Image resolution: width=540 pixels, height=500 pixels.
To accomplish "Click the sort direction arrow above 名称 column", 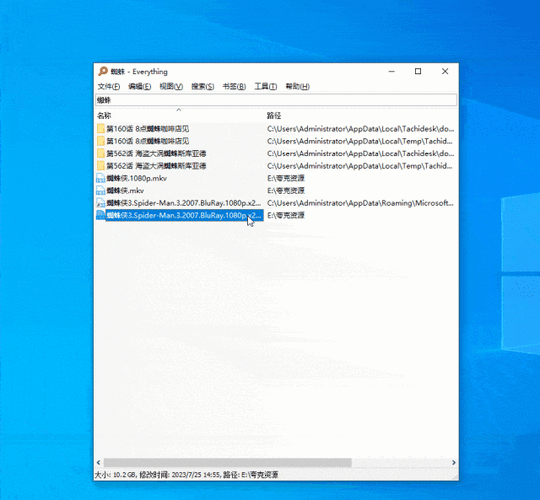I will 178,110.
